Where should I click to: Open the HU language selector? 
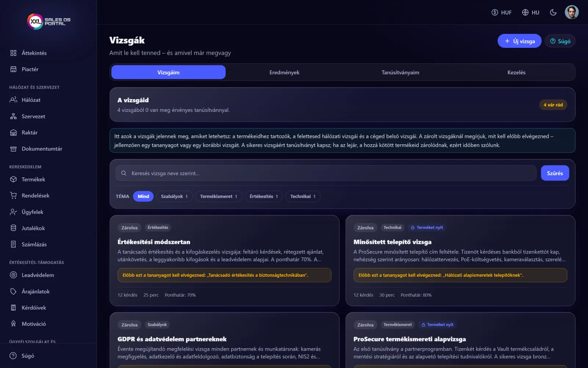click(x=531, y=13)
